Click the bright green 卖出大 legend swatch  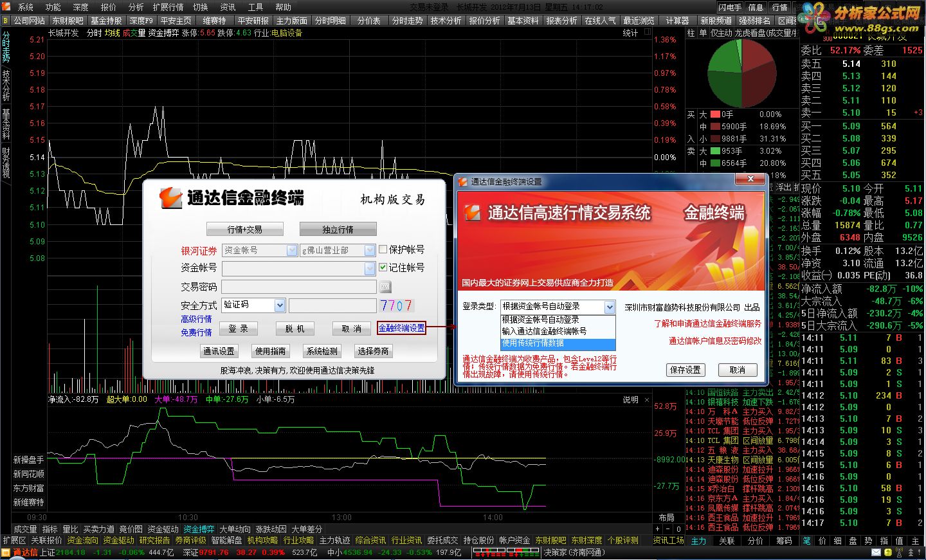[715, 151]
